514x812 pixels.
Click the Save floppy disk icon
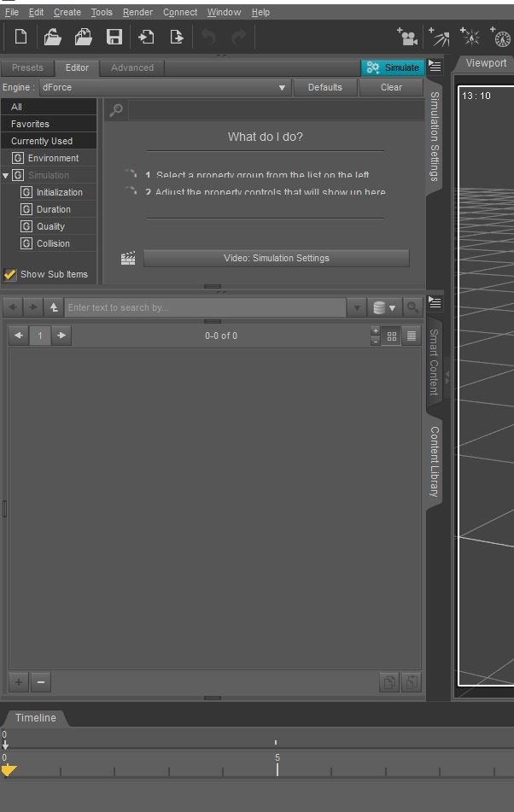point(114,37)
